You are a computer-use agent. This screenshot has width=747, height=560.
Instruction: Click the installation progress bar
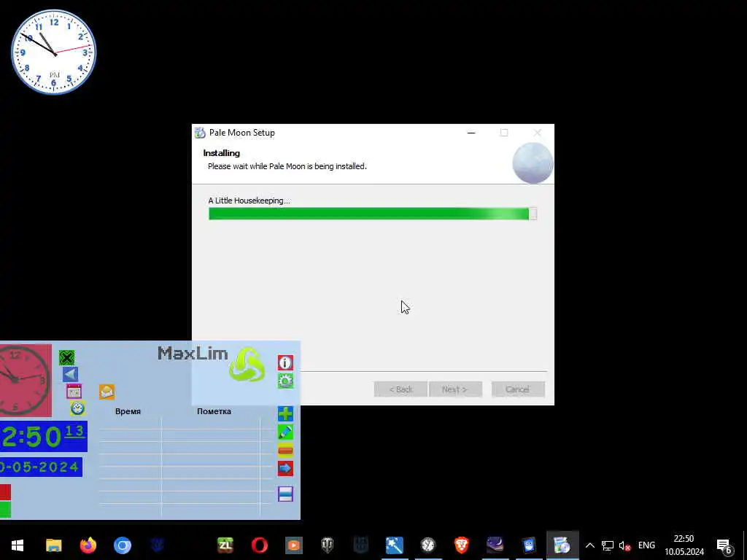pyautogui.click(x=373, y=214)
